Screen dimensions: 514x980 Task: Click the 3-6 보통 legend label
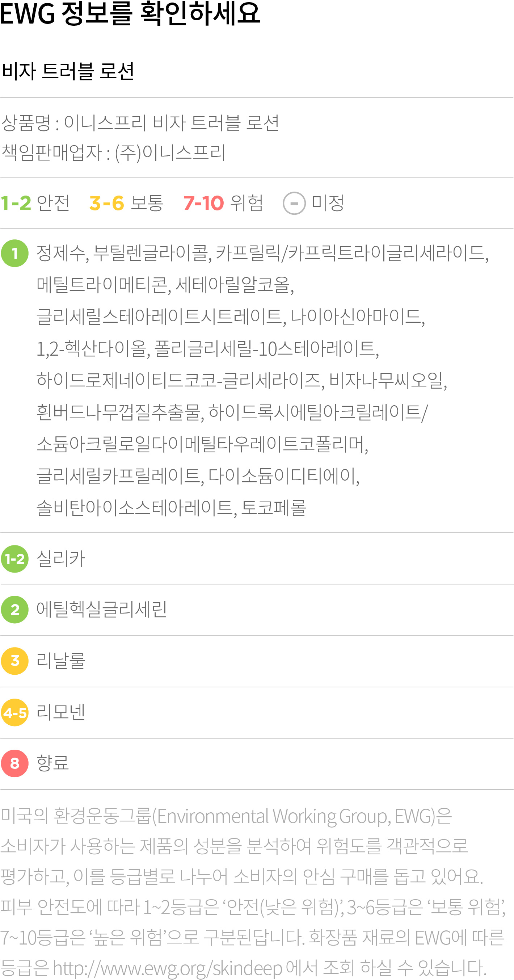coord(127,203)
